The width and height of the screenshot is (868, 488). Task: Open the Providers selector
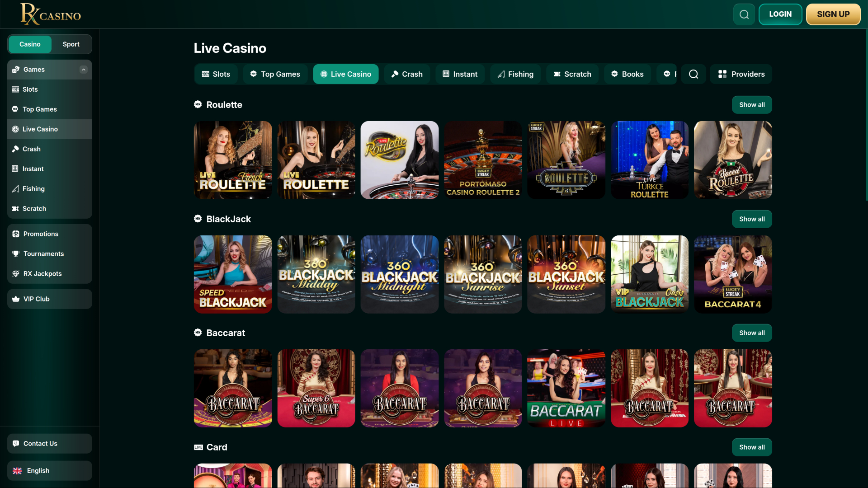[741, 74]
